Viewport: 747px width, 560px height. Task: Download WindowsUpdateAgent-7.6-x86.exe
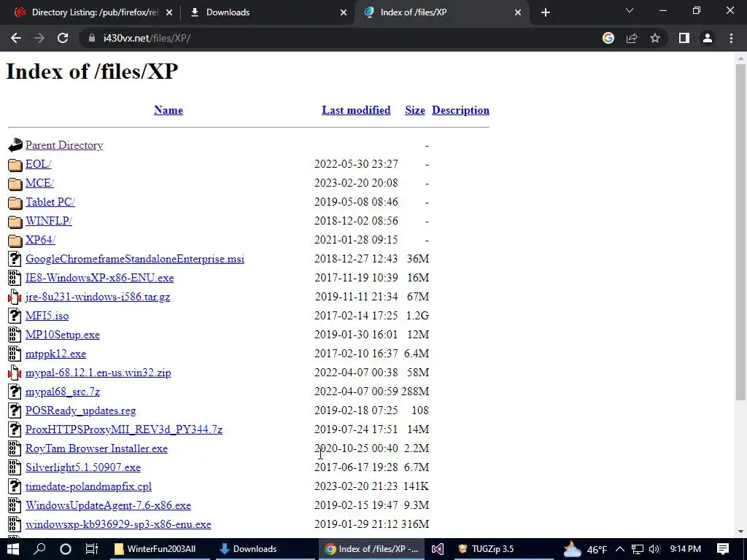(x=108, y=505)
